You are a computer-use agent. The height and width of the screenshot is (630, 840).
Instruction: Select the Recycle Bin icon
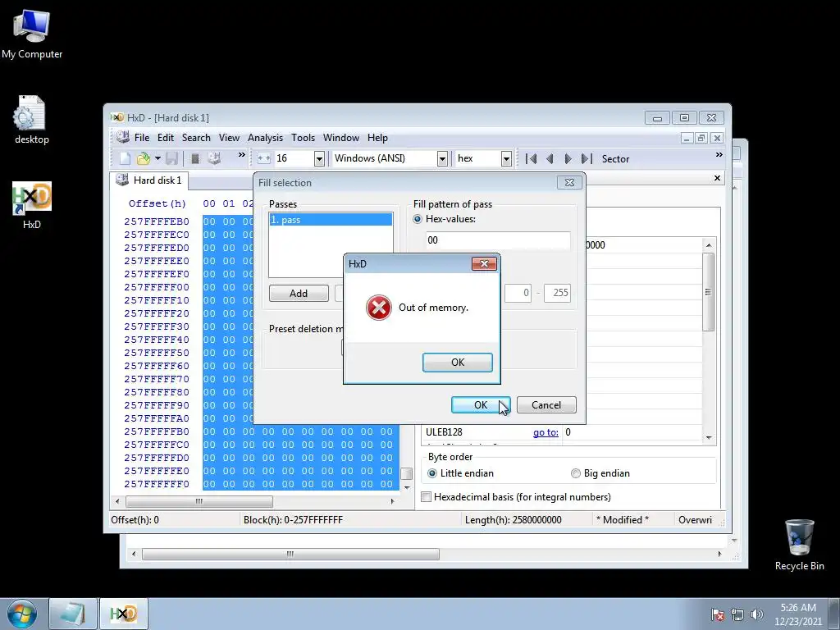coord(799,546)
